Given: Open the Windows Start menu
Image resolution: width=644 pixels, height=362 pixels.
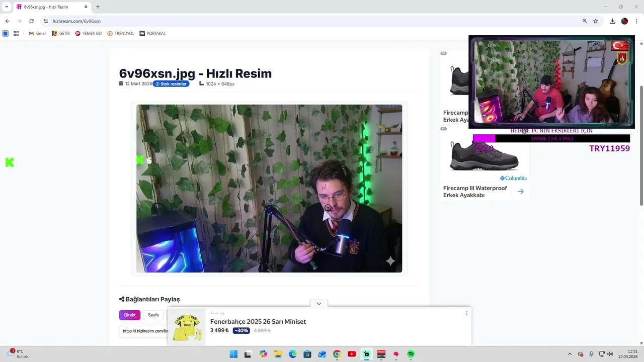Looking at the screenshot, I should pyautogui.click(x=233, y=354).
